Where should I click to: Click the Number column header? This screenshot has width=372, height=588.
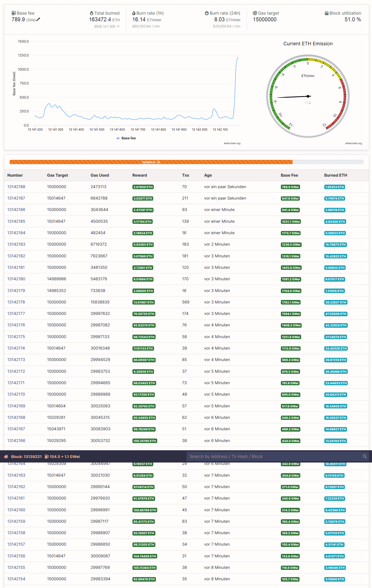[x=15, y=175]
